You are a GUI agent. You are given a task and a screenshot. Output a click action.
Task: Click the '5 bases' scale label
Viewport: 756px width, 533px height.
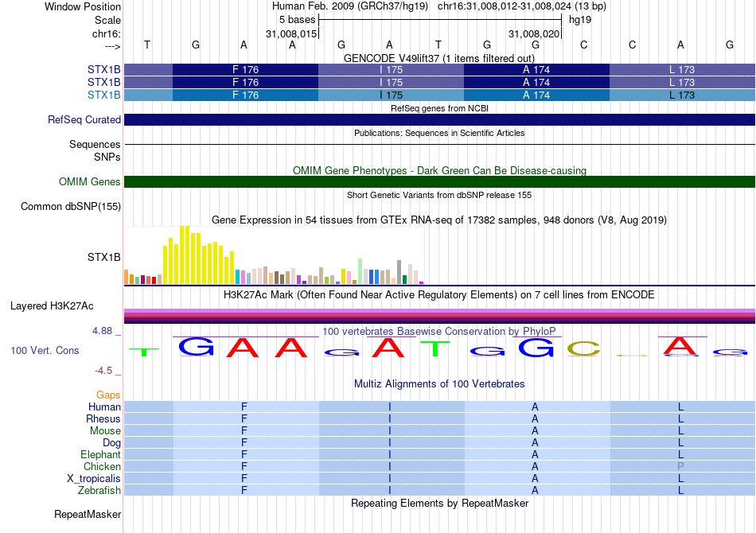(x=297, y=20)
